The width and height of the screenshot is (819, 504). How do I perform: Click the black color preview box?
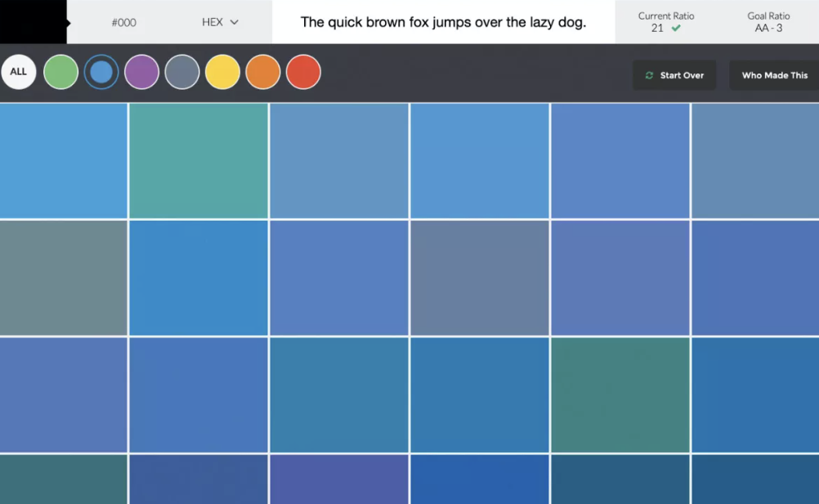click(33, 22)
